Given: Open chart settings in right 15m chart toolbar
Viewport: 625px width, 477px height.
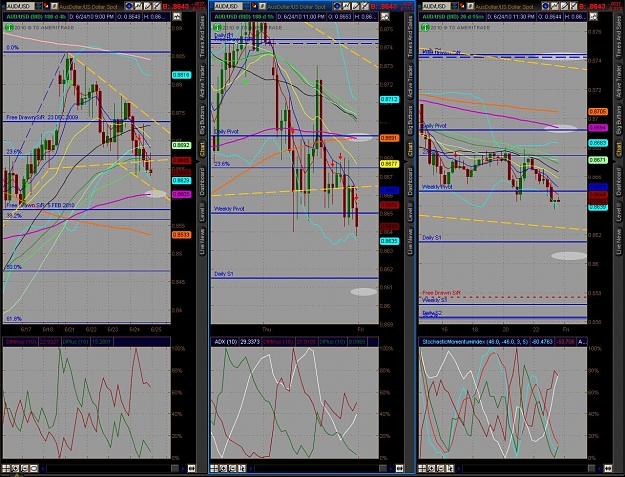Looking at the screenshot, I should coord(546,6).
